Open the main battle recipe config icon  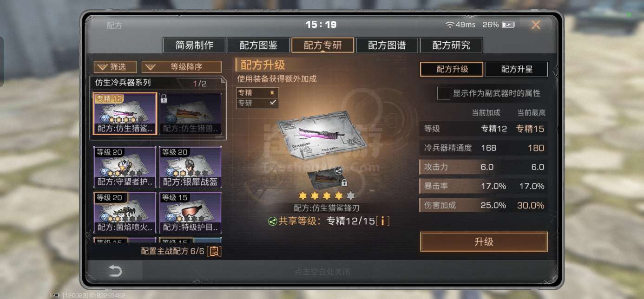[x=214, y=251]
